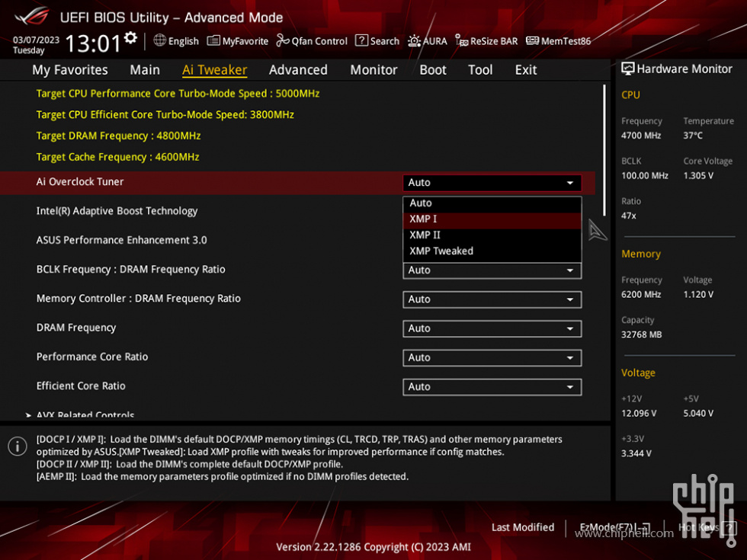Select Auto in the overclock tuner list
This screenshot has height=560, width=747.
tap(492, 203)
